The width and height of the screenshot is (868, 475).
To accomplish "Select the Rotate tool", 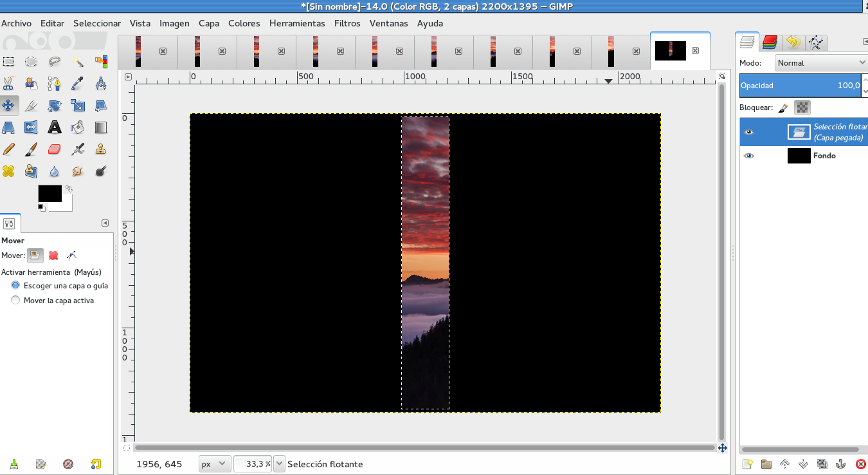I will 55,106.
